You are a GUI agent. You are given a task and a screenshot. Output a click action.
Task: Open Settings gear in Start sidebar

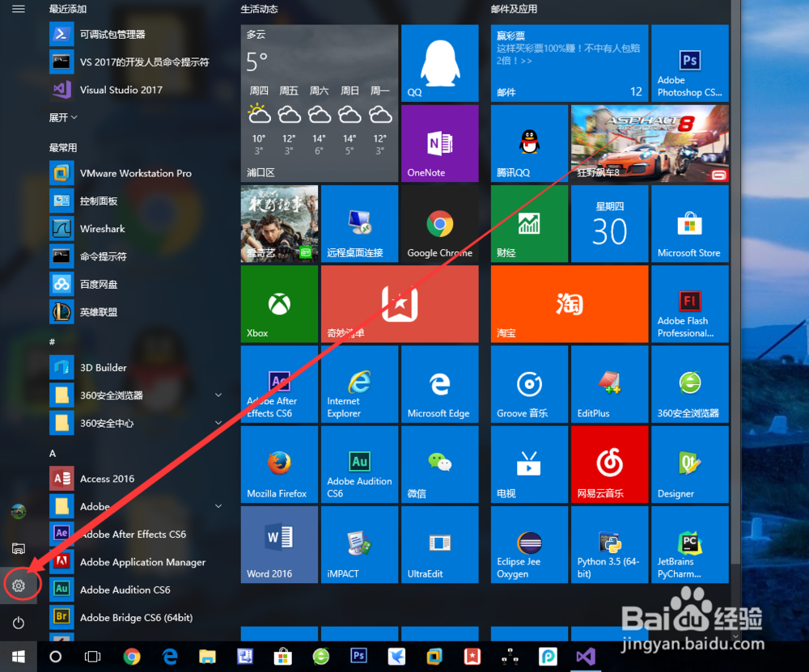point(19,585)
